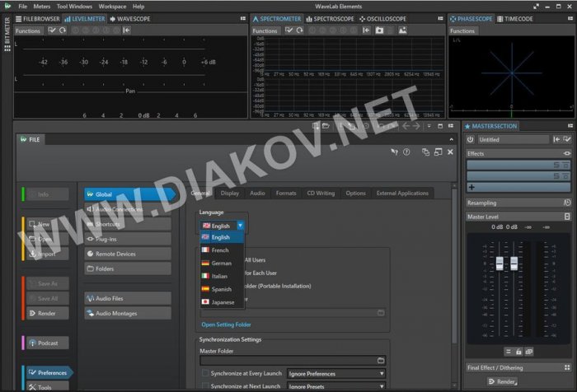This screenshot has height=392, width=577.
Task: Toggle Spectrometer monitor checkmark icon
Action: point(288,30)
